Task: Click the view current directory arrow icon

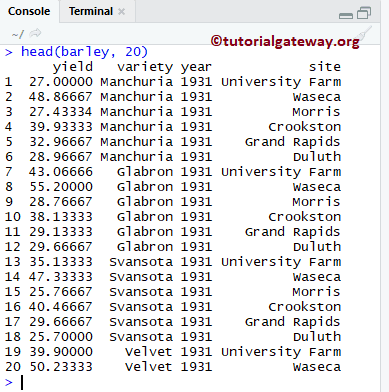Action: [35, 33]
